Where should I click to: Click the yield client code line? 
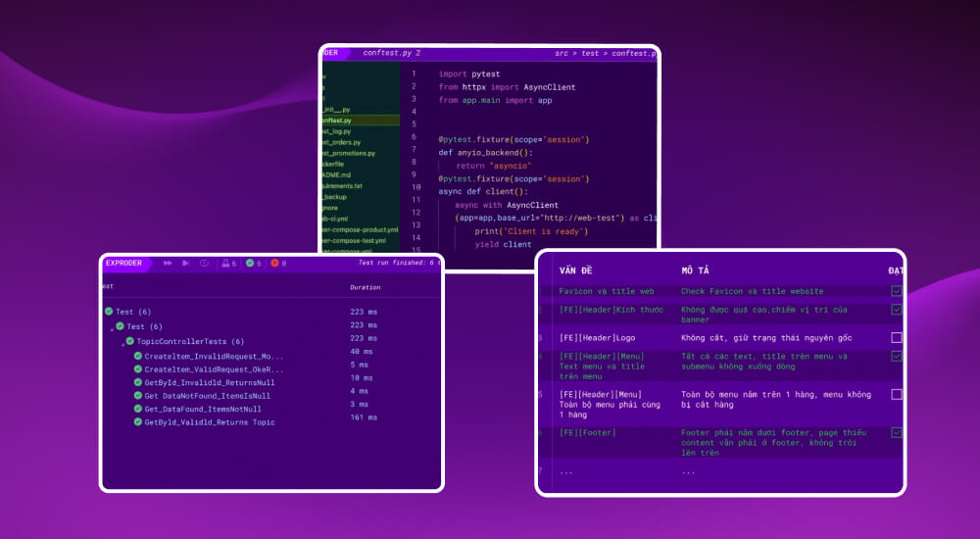pyautogui.click(x=503, y=244)
